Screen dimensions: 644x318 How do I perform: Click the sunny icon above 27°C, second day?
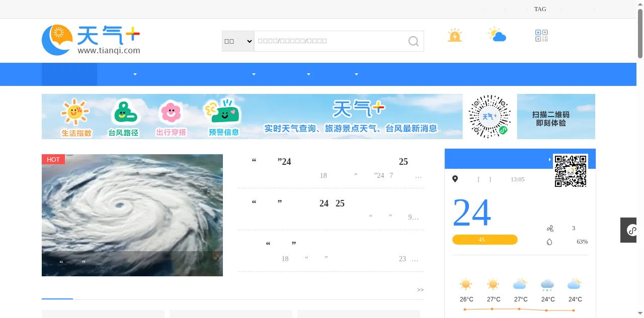(493, 284)
